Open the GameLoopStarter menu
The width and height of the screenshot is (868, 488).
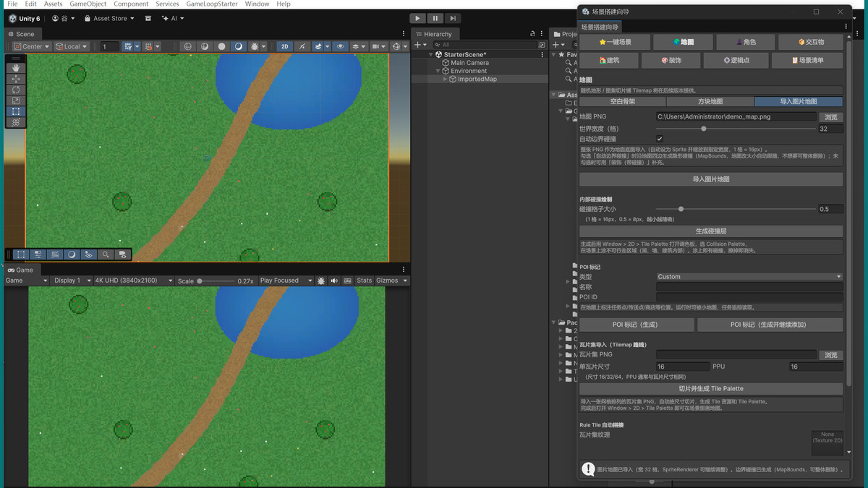coord(211,4)
